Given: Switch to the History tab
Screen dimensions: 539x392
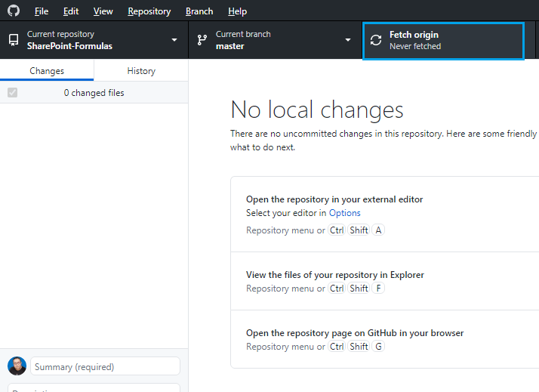Looking at the screenshot, I should (x=141, y=70).
